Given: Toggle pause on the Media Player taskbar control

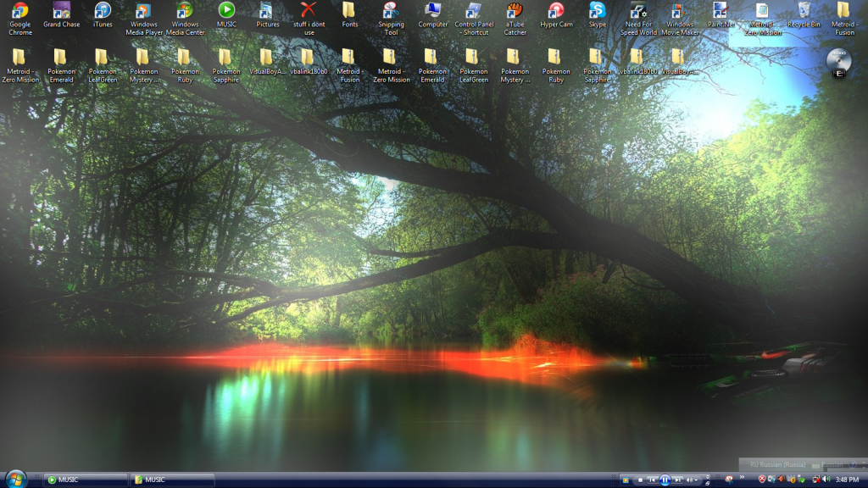Looking at the screenshot, I should pos(665,480).
